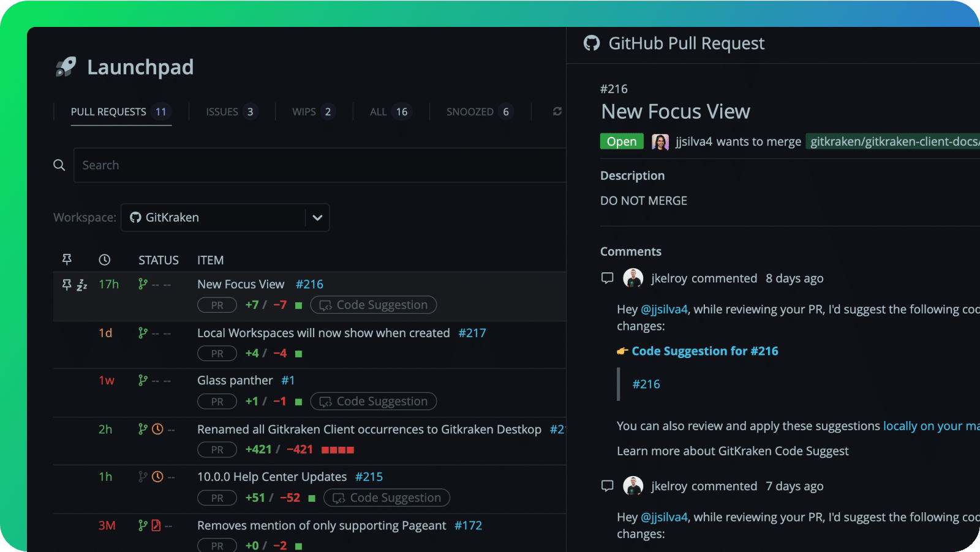Click the Code Suggestion button on Glass panther
Image resolution: width=980 pixels, height=552 pixels.
373,401
